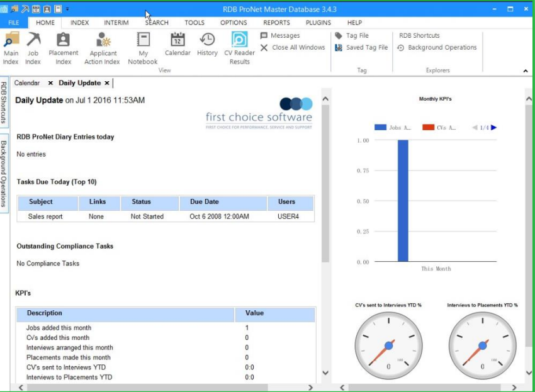The image size is (535, 392).
Task: Close the Daily Update document tab
Action: coord(107,83)
